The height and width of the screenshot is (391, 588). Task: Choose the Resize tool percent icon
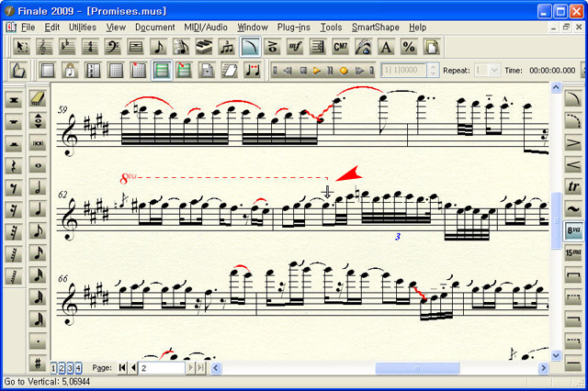(x=409, y=47)
